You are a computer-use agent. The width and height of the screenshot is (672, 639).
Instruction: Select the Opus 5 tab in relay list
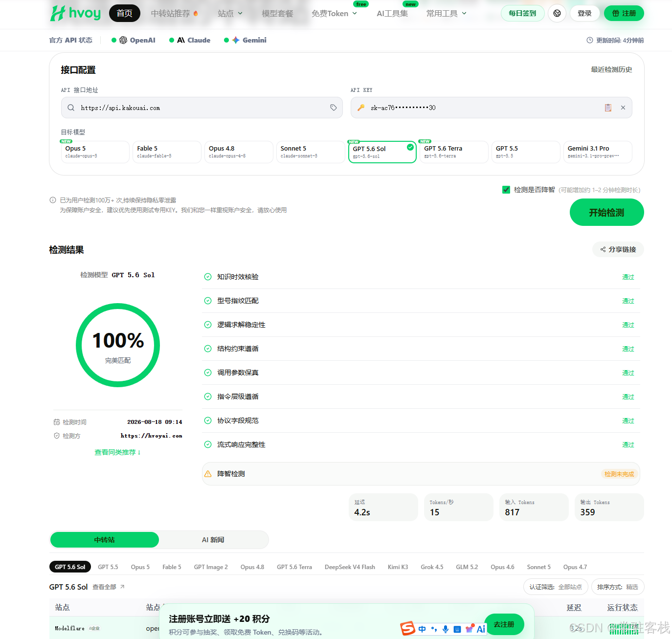point(140,567)
